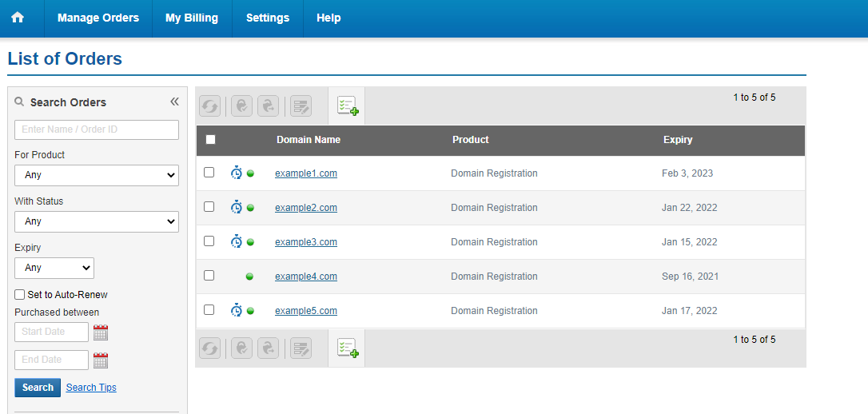Open the Manage Orders menu

pos(98,18)
